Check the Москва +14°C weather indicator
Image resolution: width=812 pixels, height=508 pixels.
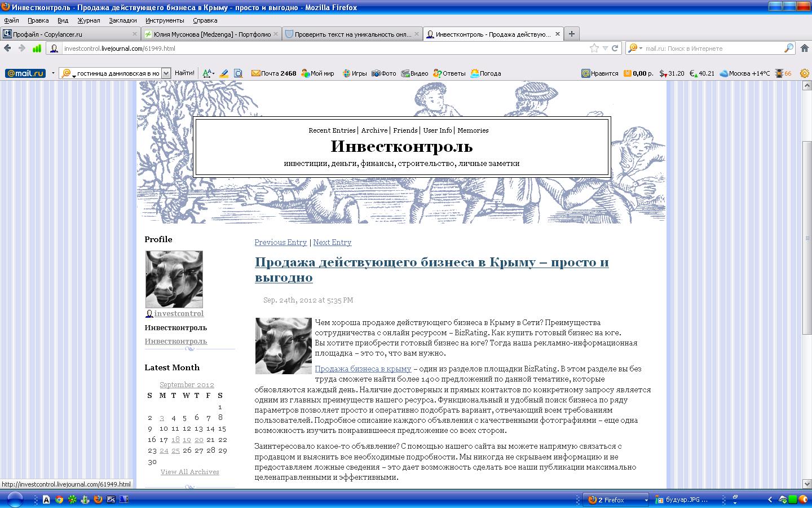tap(745, 73)
